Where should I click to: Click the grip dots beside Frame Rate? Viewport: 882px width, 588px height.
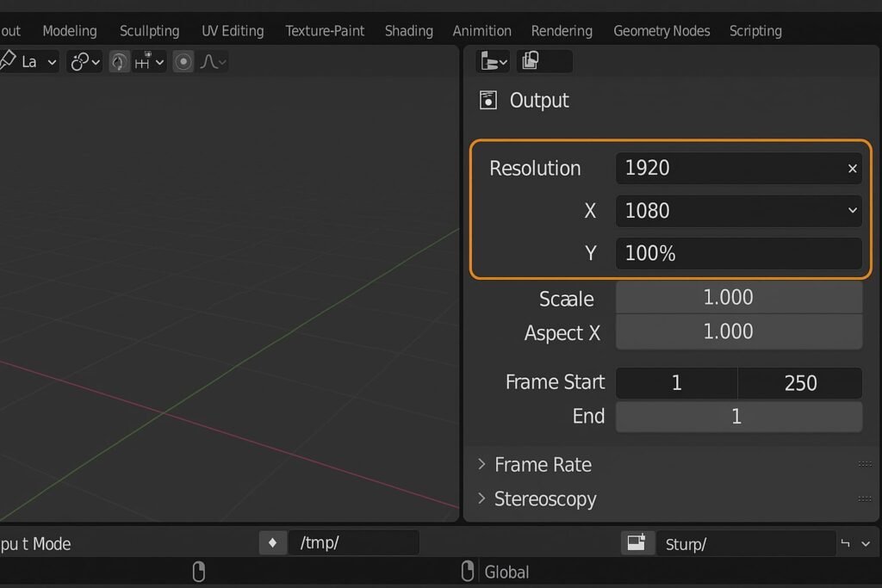coord(865,464)
